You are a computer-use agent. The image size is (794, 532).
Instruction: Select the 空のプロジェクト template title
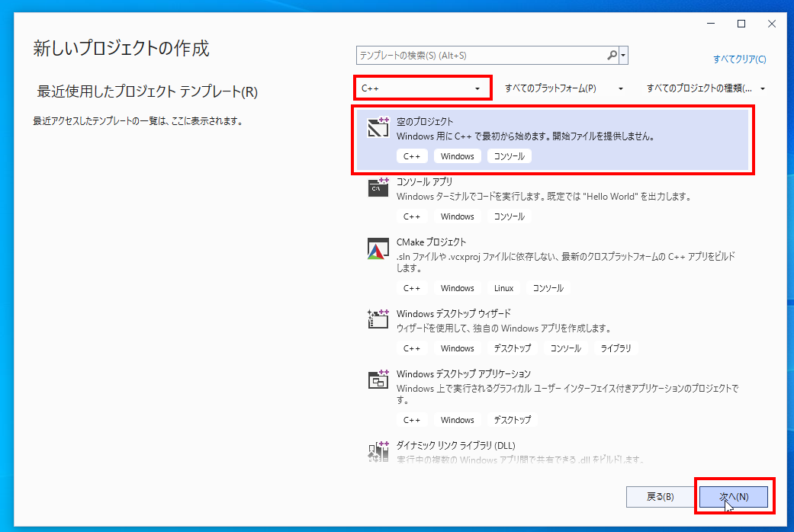425,121
